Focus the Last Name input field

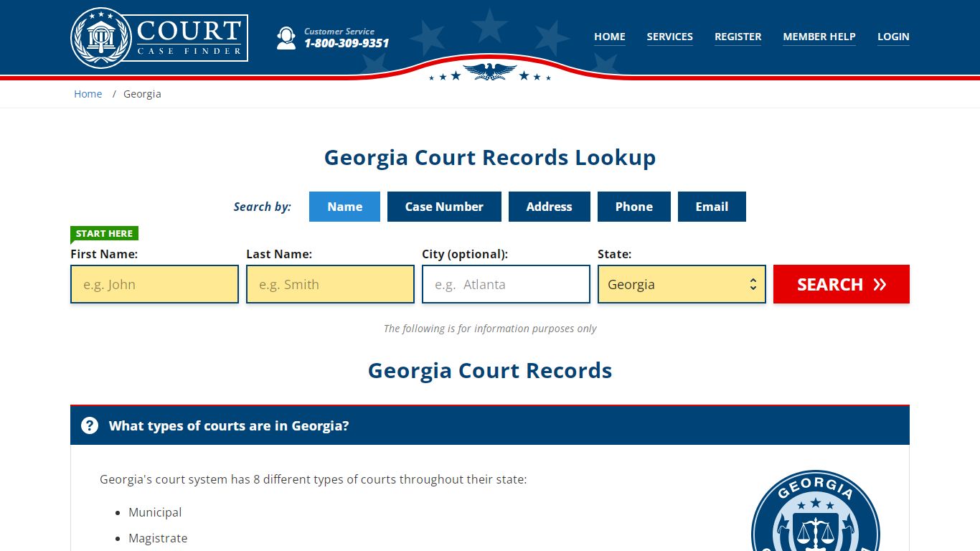(x=330, y=284)
